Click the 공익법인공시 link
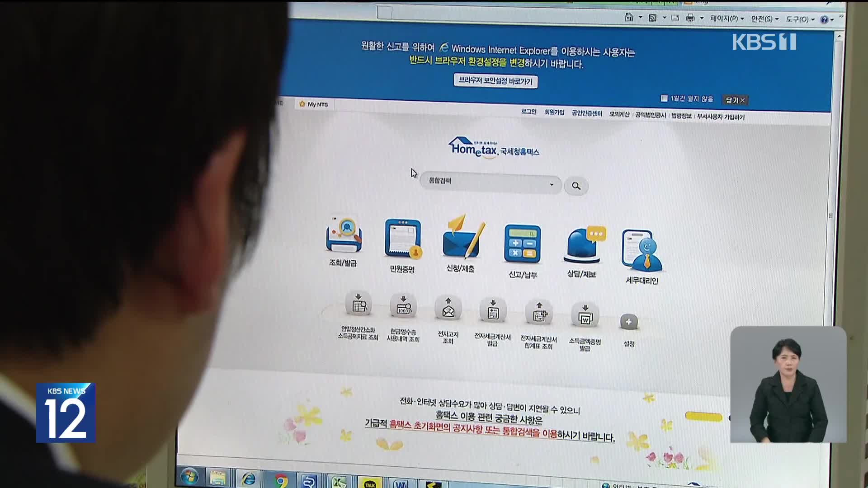Image resolution: width=868 pixels, height=488 pixels. click(x=651, y=115)
